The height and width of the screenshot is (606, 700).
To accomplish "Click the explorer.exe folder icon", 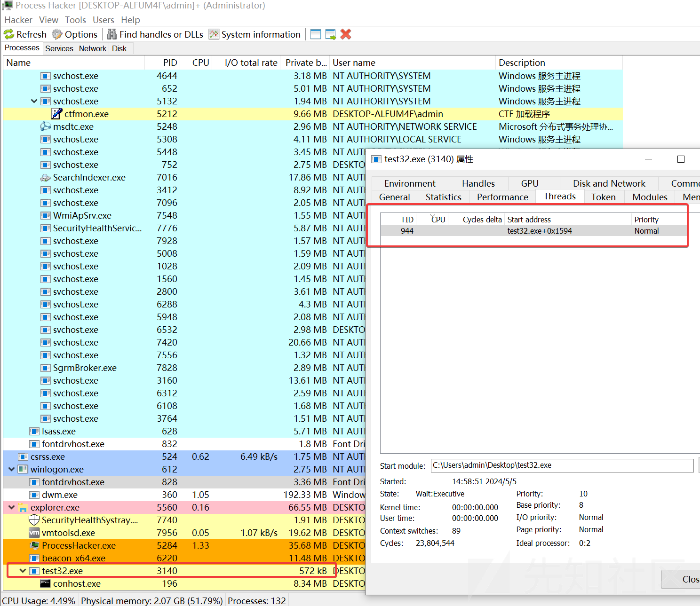I will click(23, 508).
